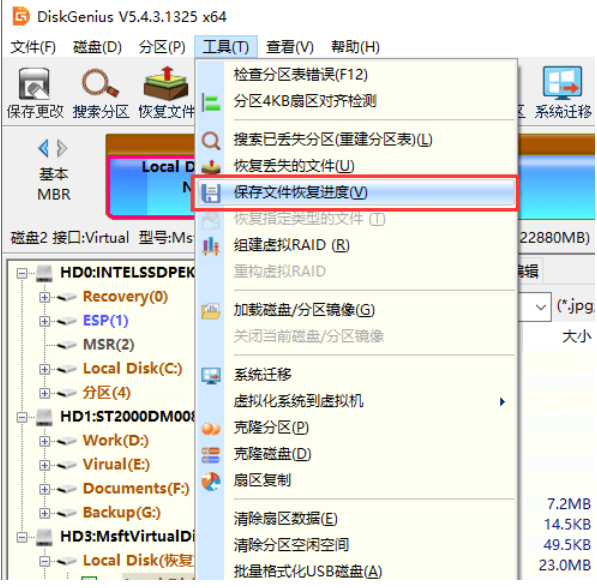Choose 检查分区表错误(F12) menu entry

click(356, 75)
